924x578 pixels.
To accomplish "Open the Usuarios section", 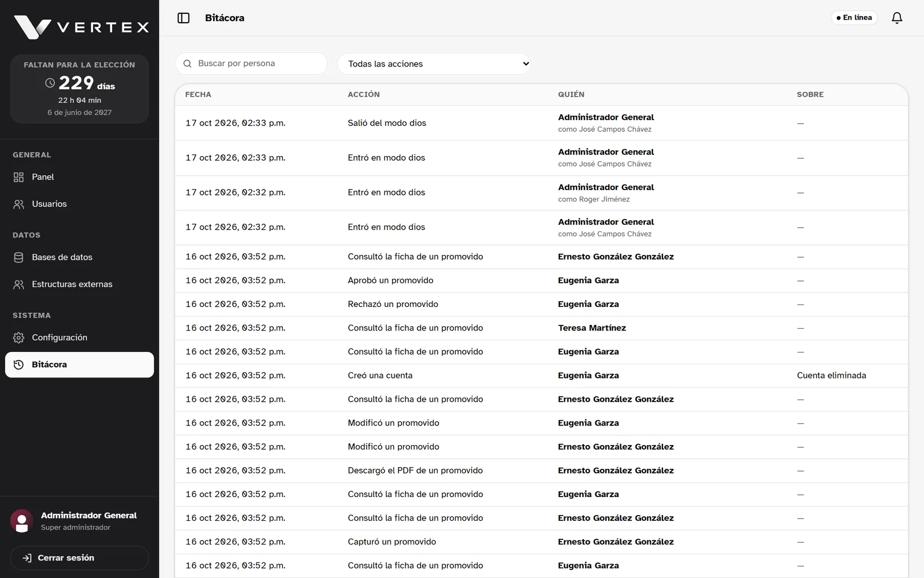I will (x=80, y=204).
